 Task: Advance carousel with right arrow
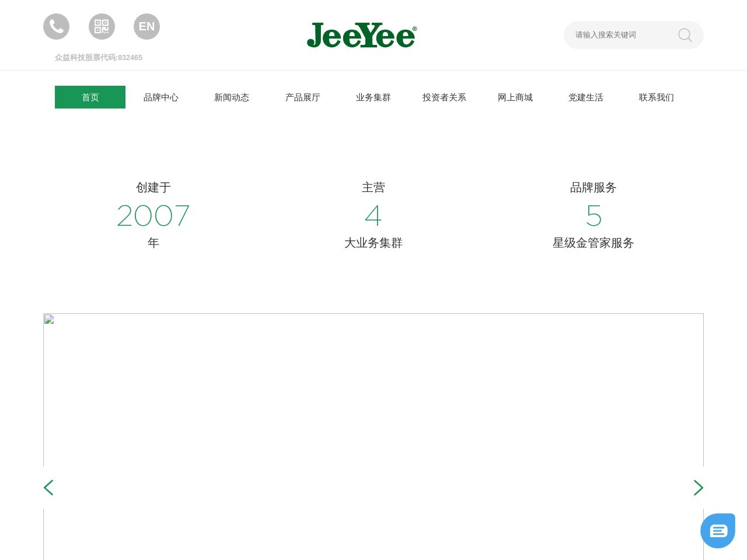[x=698, y=488]
